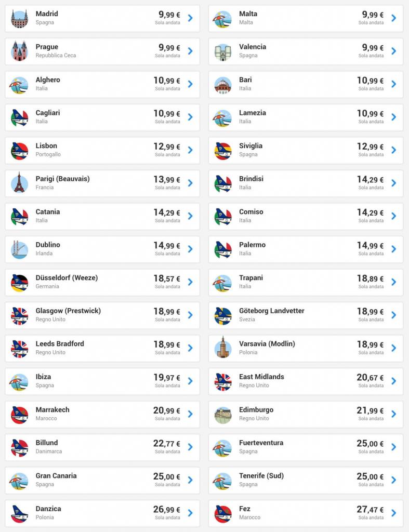This screenshot has width=409, height=532.
Task: Click the Varsavia (Modlin) palace tower icon
Action: point(223,348)
